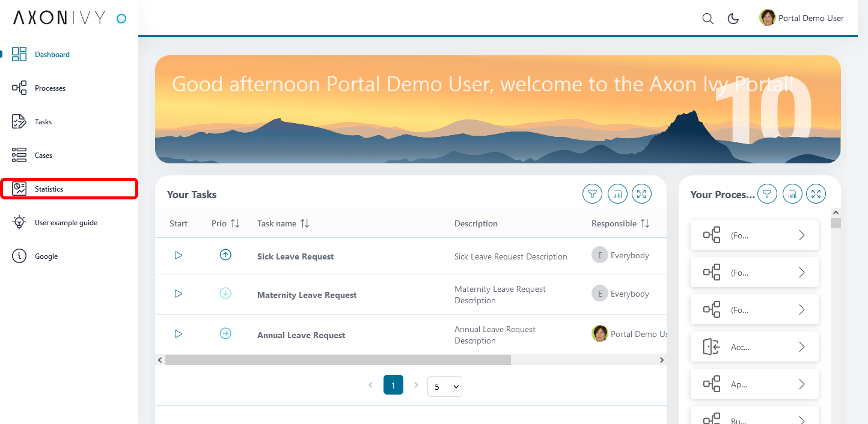Click the tasks table scroll-right arrow
This screenshot has width=868, height=424.
pyautogui.click(x=662, y=360)
